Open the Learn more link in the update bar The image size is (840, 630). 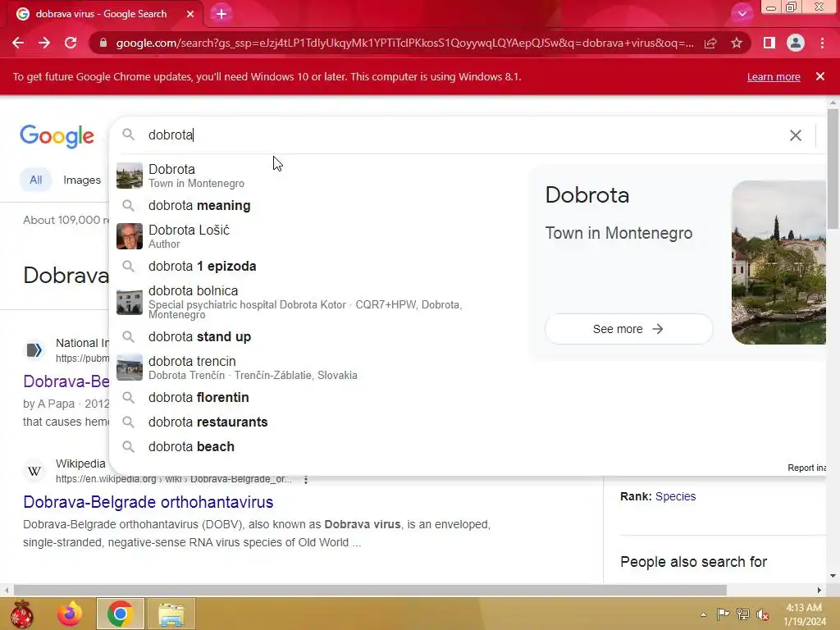pyautogui.click(x=774, y=76)
